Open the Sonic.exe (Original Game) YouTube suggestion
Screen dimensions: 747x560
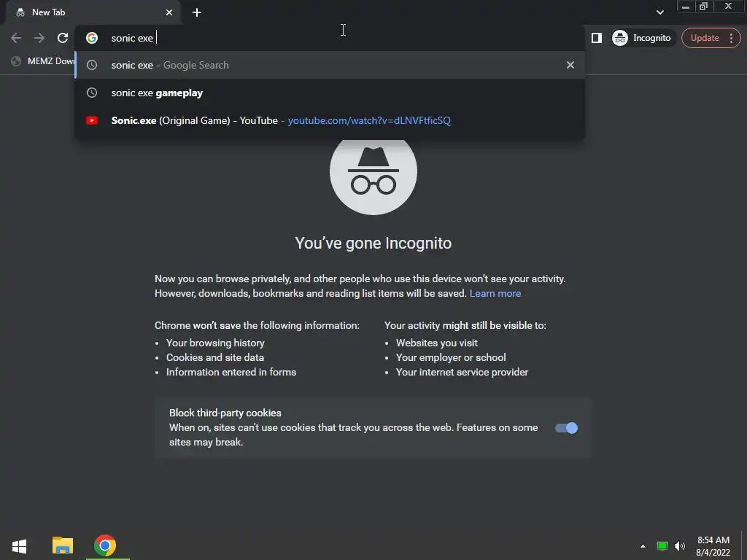coord(330,120)
